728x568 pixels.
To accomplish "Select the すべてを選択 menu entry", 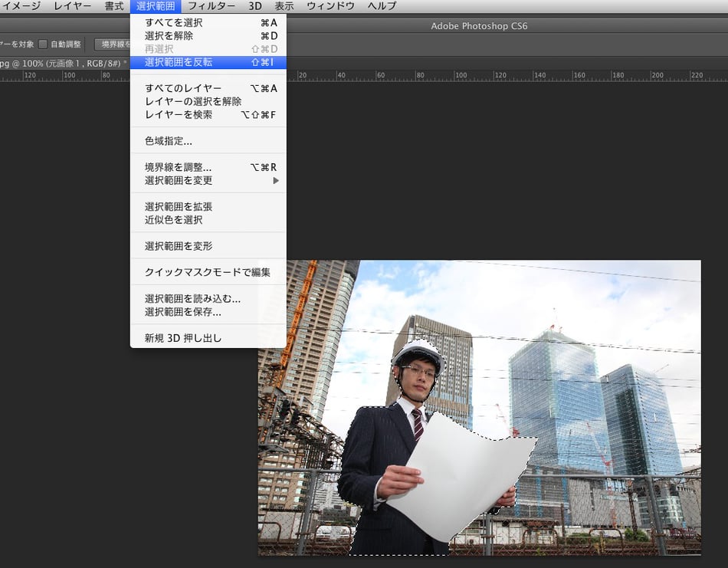I will pyautogui.click(x=174, y=23).
